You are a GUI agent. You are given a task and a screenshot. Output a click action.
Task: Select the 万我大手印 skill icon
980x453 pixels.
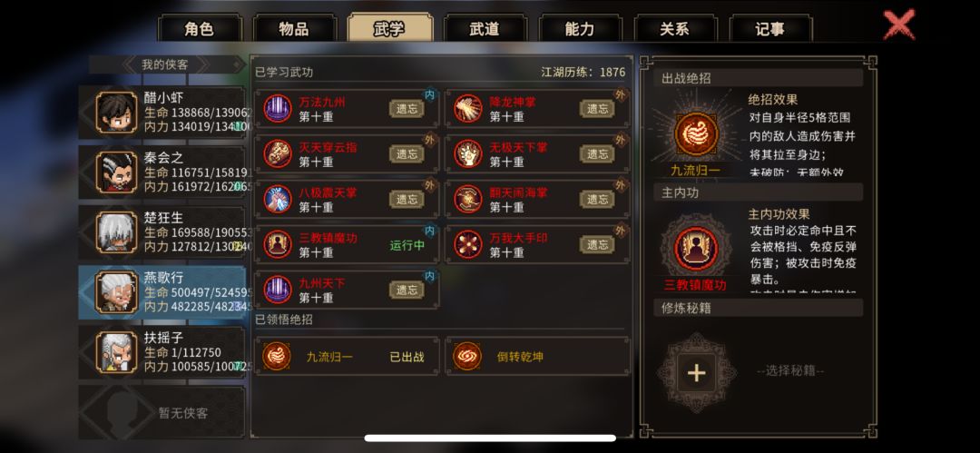467,244
